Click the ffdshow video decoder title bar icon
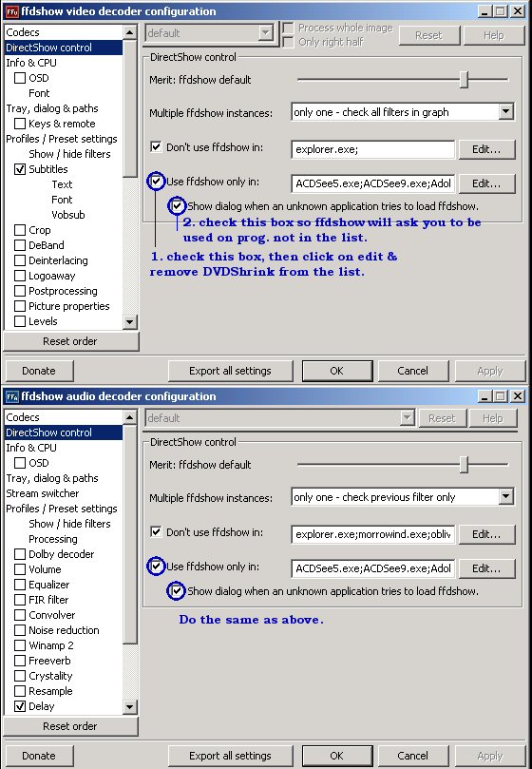The image size is (532, 769). (11, 10)
